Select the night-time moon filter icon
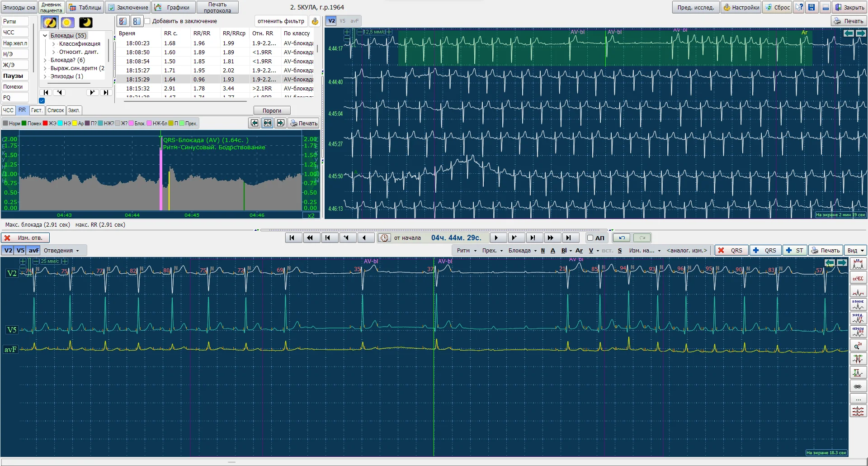 coord(85,23)
